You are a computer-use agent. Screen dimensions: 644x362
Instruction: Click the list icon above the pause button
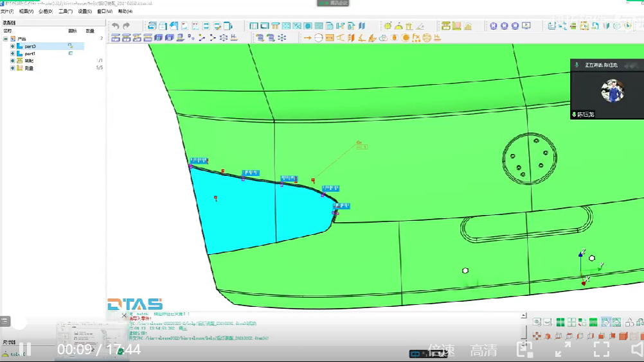point(5,321)
